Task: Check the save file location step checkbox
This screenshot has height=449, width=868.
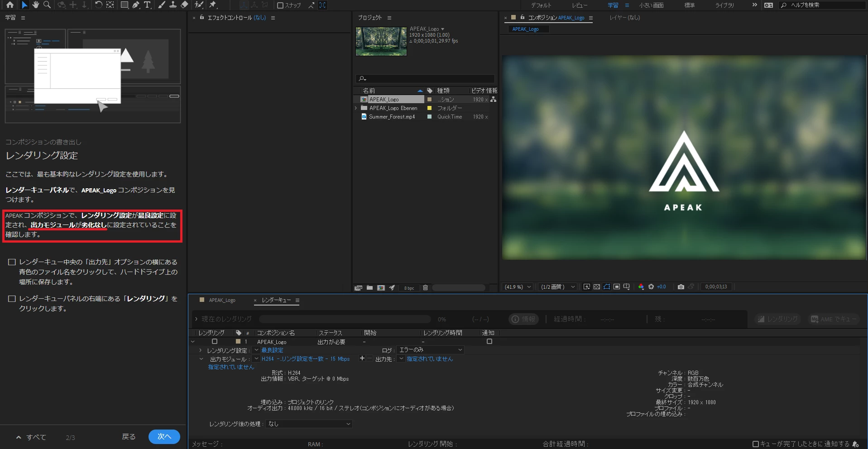Action: coord(12,262)
